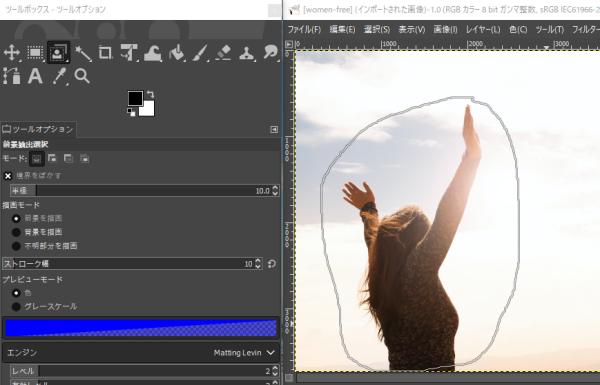
Task: Reset colors to default black and white
Action: pos(131,113)
